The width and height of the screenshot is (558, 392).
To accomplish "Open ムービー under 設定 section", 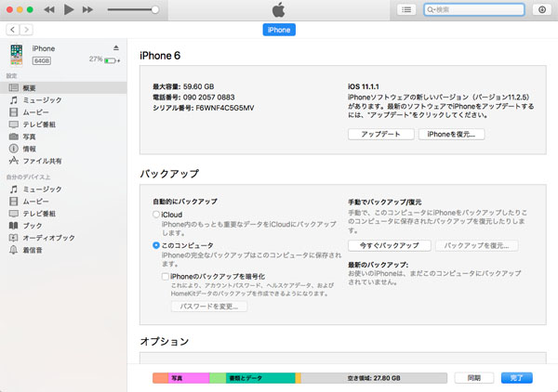I will 63,112.
